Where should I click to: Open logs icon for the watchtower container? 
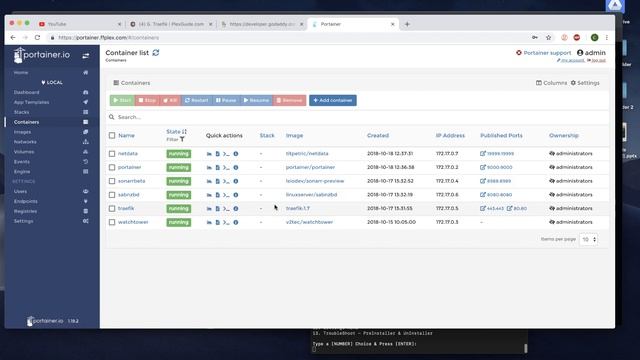coord(218,222)
